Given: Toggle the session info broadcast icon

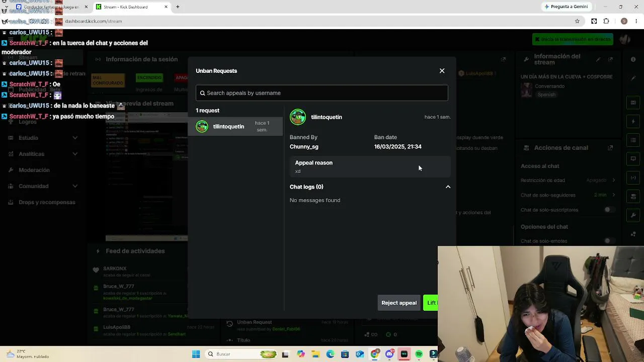Looking at the screenshot, I should tap(633, 177).
